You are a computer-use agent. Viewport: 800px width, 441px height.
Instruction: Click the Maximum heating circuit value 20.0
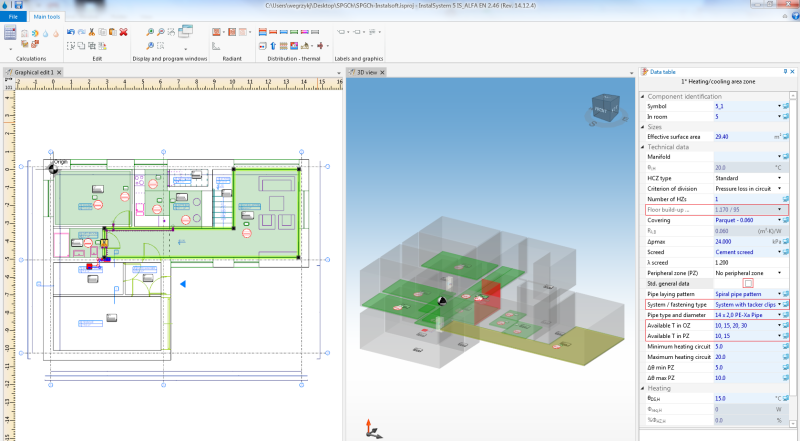click(748, 357)
